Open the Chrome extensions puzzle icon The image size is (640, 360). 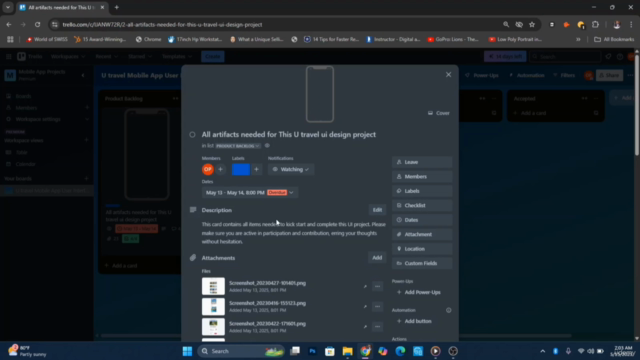596,24
